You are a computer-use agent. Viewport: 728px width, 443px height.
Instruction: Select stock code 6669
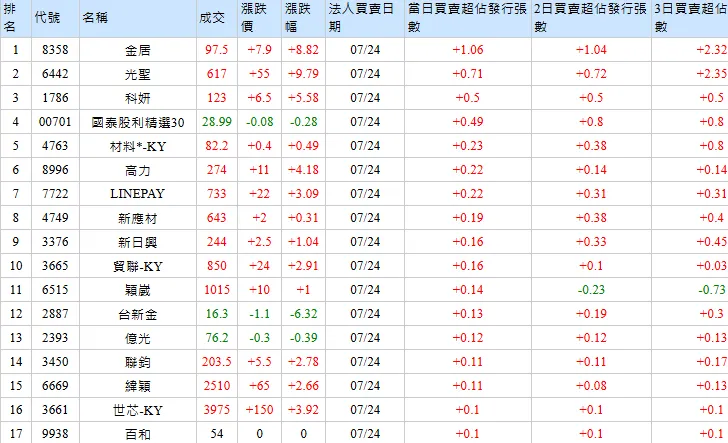[55, 385]
